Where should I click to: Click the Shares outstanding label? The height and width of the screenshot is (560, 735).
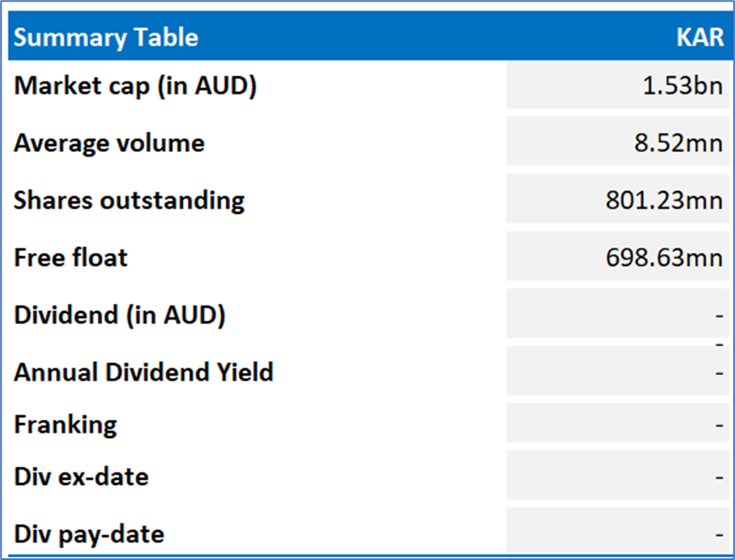129,200
